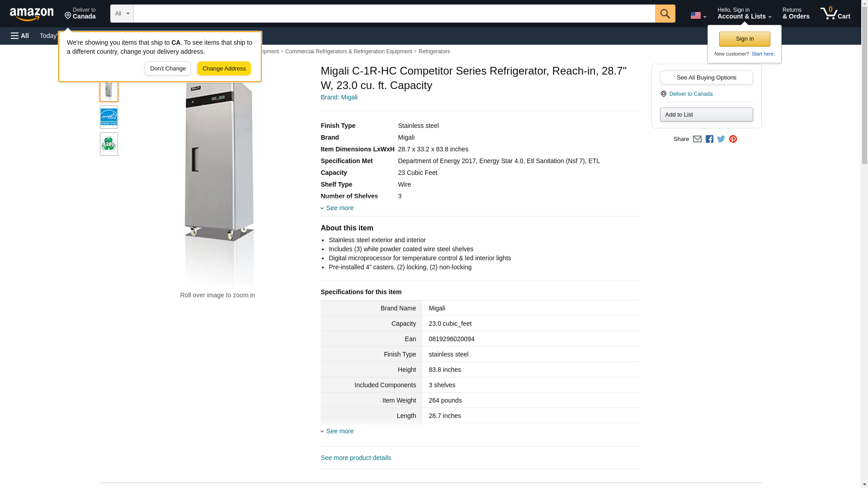
Task: Expand See more under specifications table
Action: click(x=340, y=431)
